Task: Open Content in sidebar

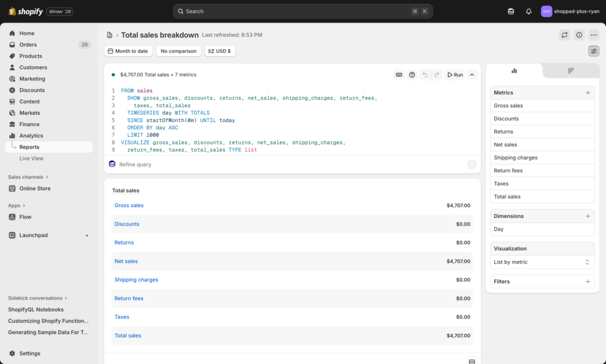Action: tap(49, 102)
